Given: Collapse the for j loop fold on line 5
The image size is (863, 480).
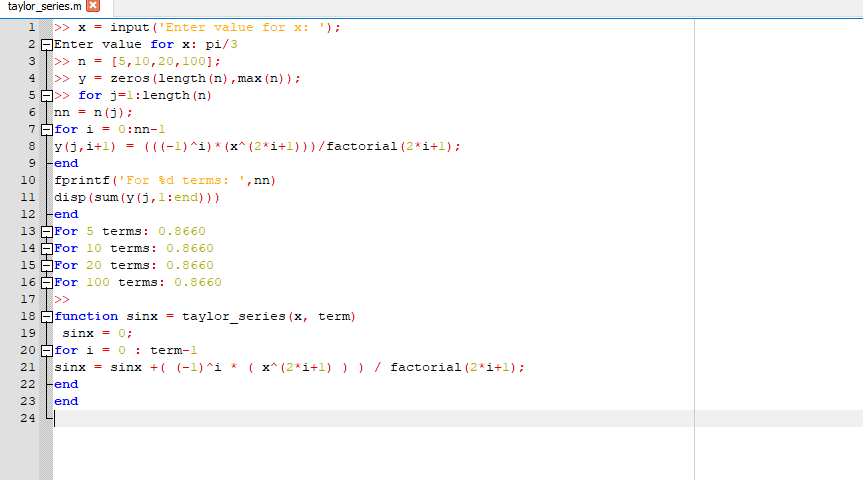Looking at the screenshot, I should (47, 96).
